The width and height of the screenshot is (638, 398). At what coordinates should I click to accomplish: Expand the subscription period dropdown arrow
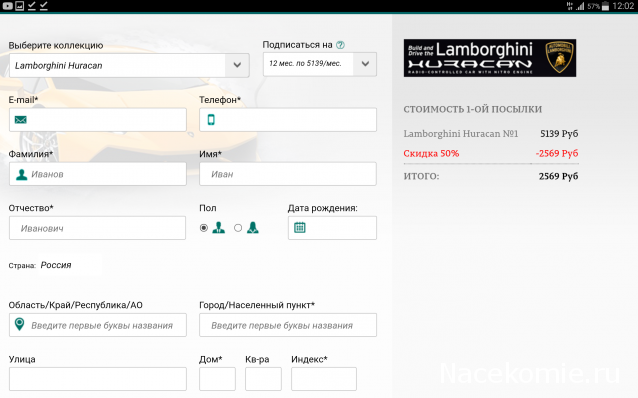click(x=365, y=64)
